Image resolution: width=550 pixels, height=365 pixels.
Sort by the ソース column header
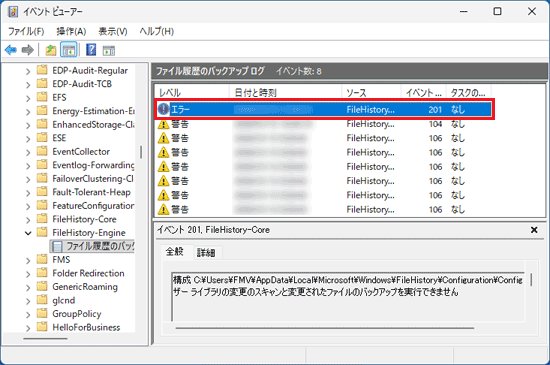pyautogui.click(x=371, y=93)
